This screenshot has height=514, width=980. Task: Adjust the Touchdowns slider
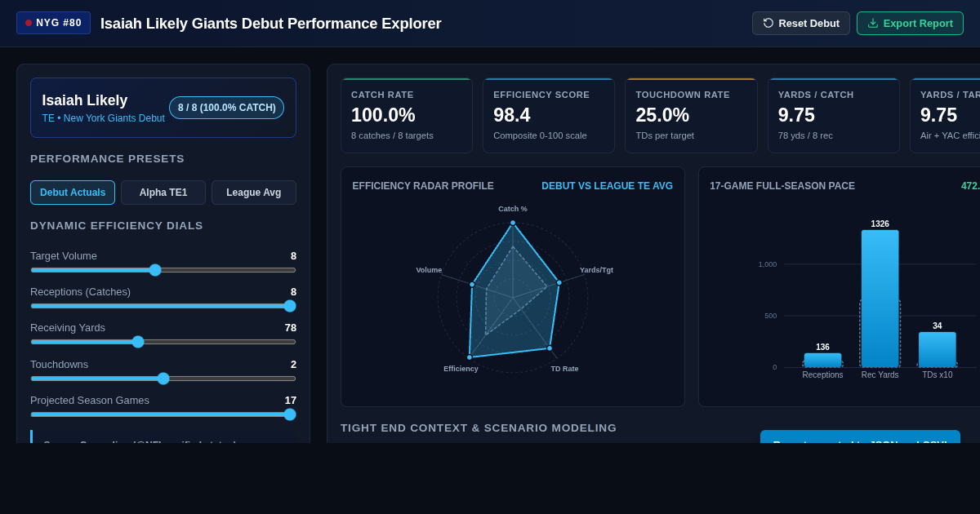pos(163,379)
